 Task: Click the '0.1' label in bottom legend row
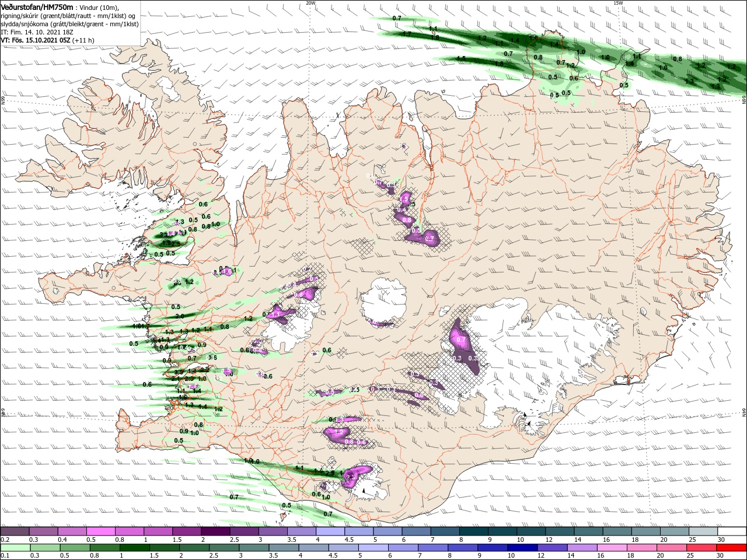4,556
